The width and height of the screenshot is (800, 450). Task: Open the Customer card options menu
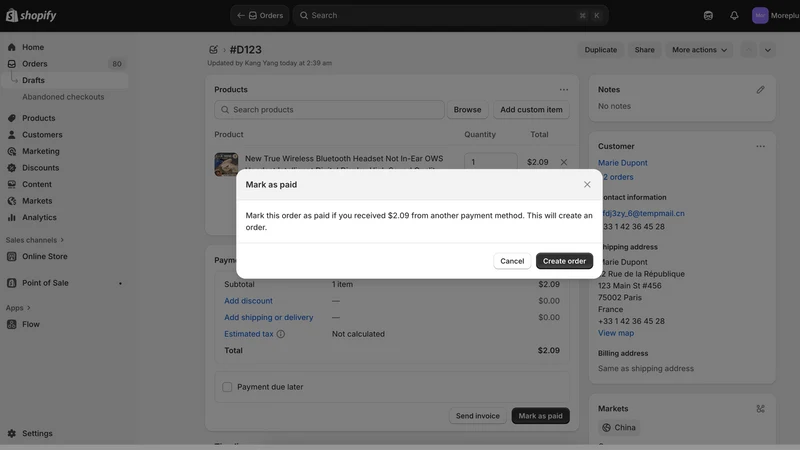(760, 146)
